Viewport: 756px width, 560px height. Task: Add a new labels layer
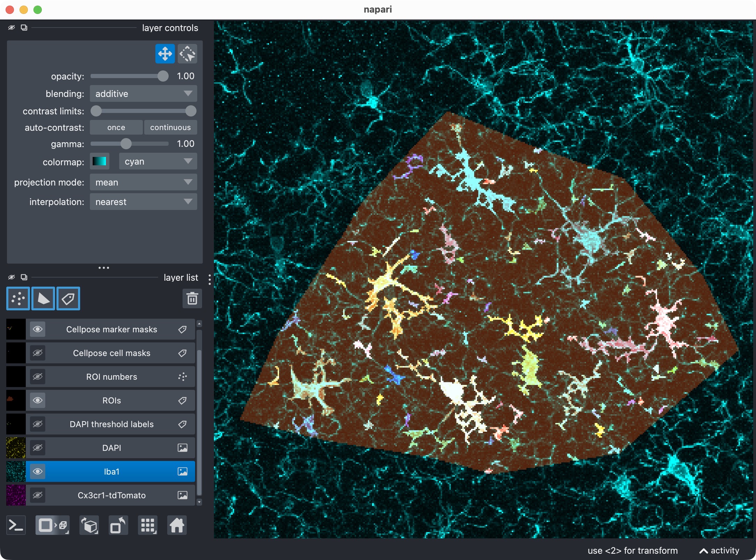68,298
